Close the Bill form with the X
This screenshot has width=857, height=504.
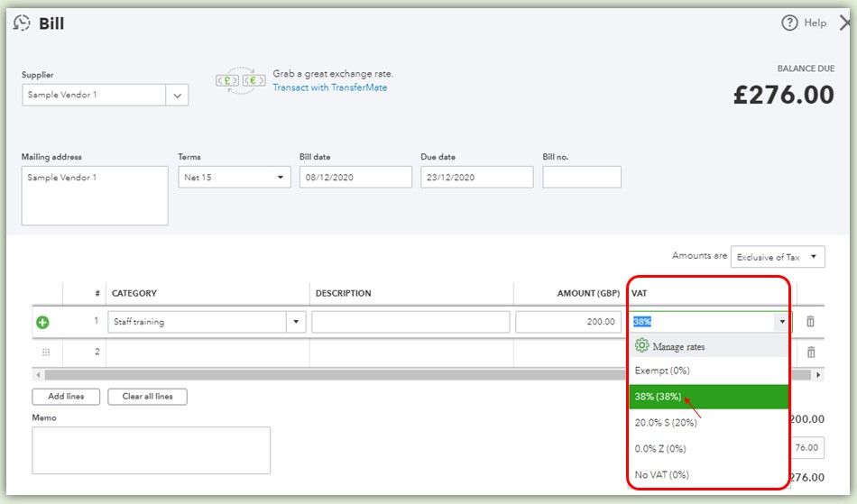click(845, 23)
